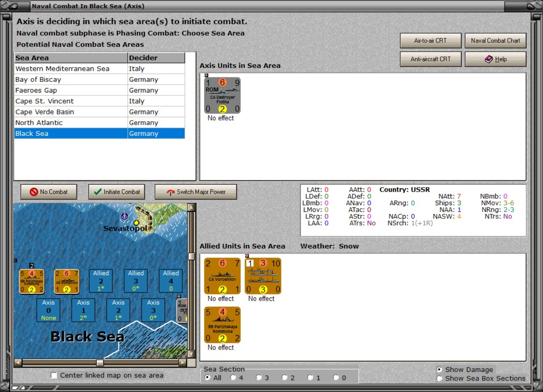Click the Switch Major Power button
Image resolution: width=543 pixels, height=392 pixels.
click(196, 192)
